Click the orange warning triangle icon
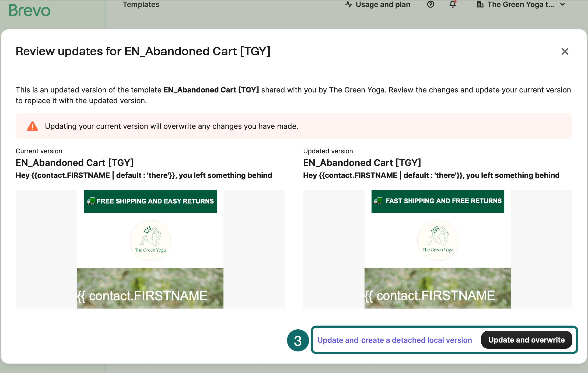Image resolution: width=588 pixels, height=373 pixels. click(32, 126)
